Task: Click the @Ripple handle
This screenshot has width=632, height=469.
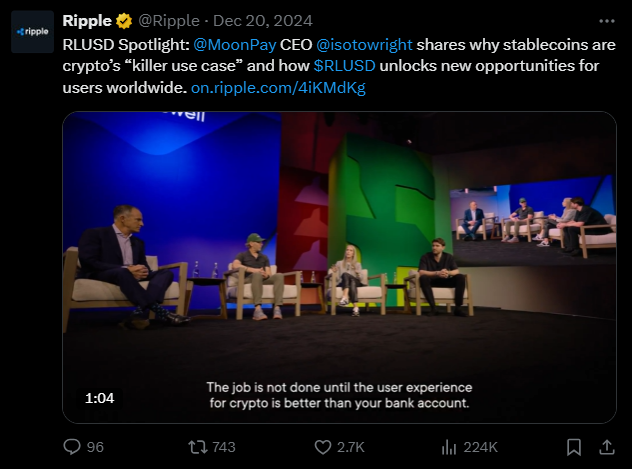Action: (x=170, y=21)
